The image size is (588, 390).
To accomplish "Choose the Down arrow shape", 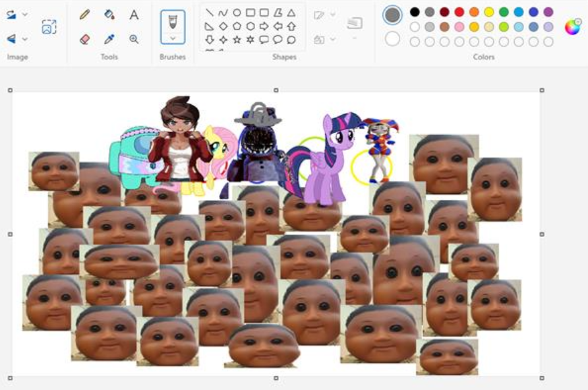I will 210,40.
